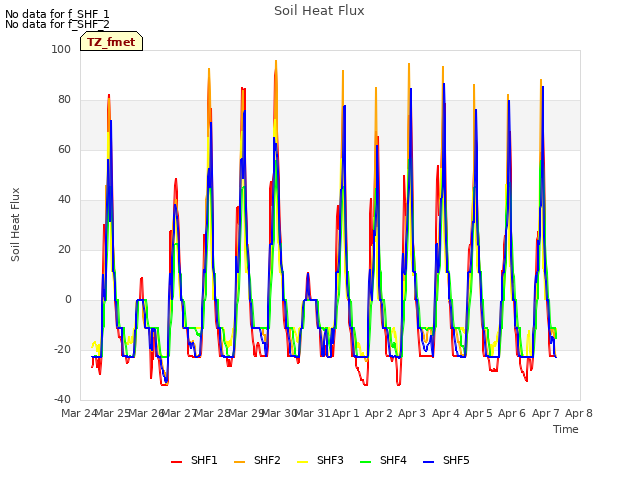
Task: Click the orange SHF2 legend swatch
Action: pos(240,462)
